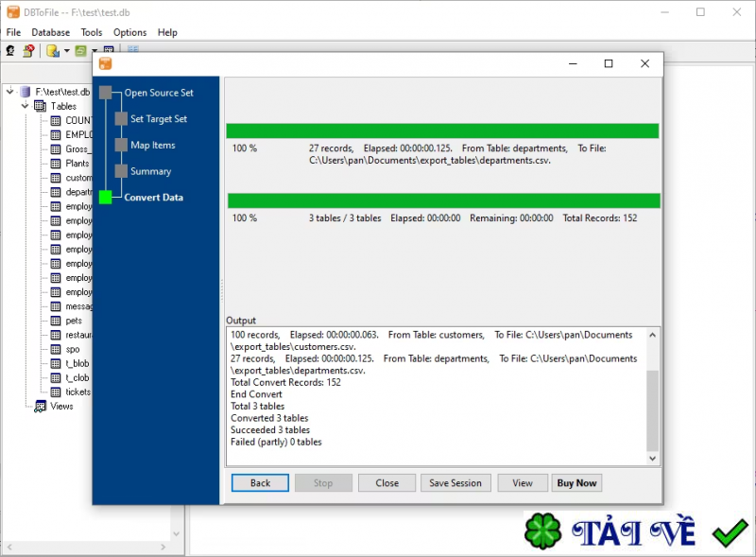Click the database connect toolbar icon
The image size is (756, 557).
click(10, 49)
